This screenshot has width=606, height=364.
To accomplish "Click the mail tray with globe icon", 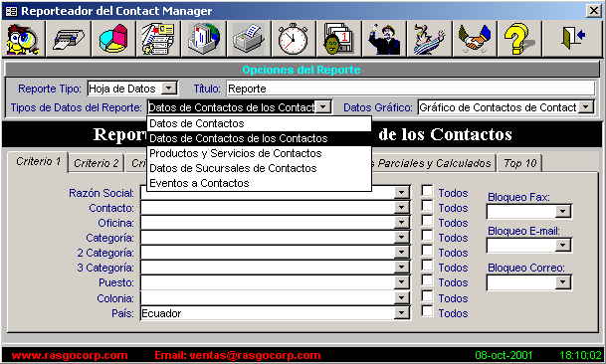I will tap(204, 39).
